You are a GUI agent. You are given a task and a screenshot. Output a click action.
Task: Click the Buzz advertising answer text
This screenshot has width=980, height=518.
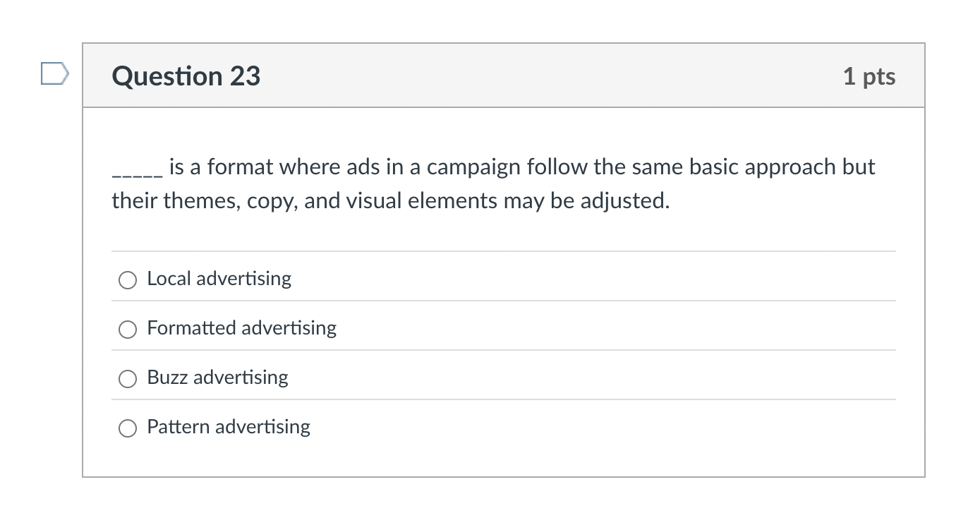(217, 378)
